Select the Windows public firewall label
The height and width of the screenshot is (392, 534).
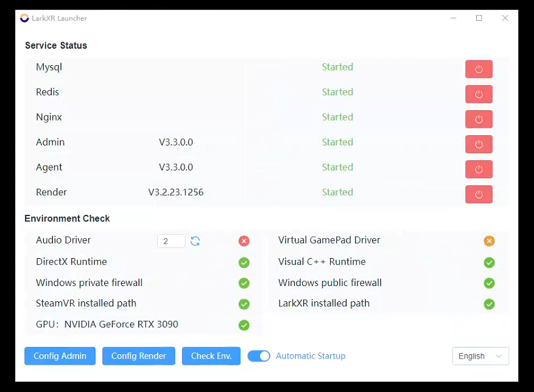coord(329,283)
